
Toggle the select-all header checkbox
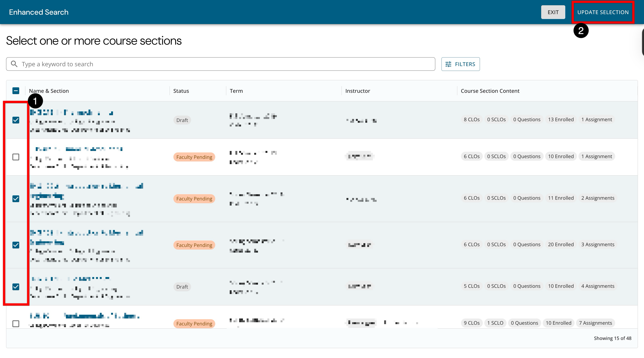(16, 91)
